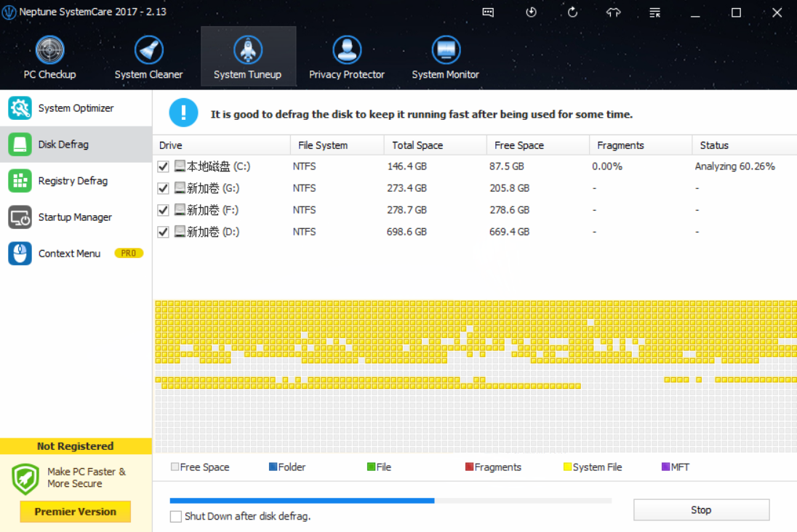Select Startup Manager in sidebar
This screenshot has width=797, height=532.
[76, 217]
